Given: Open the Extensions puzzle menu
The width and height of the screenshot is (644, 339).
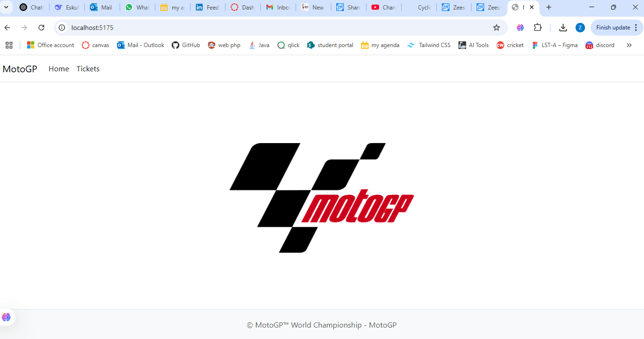Looking at the screenshot, I should click(538, 28).
